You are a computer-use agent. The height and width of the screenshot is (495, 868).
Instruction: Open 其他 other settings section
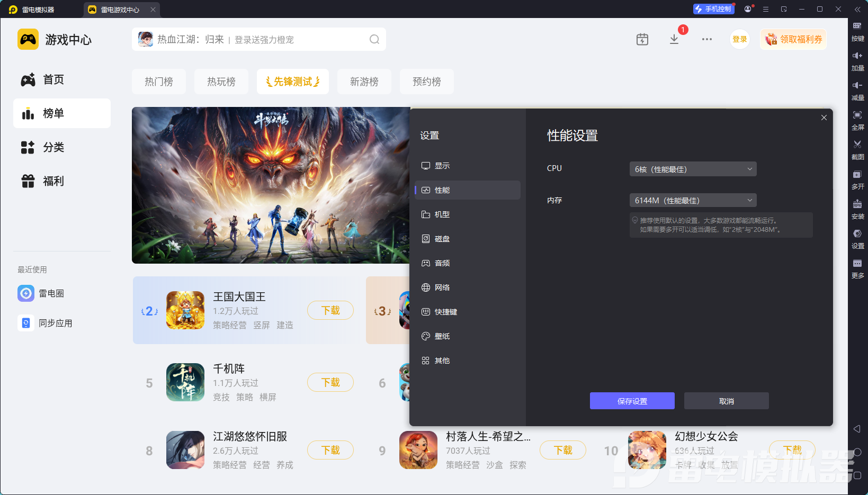click(x=468, y=361)
